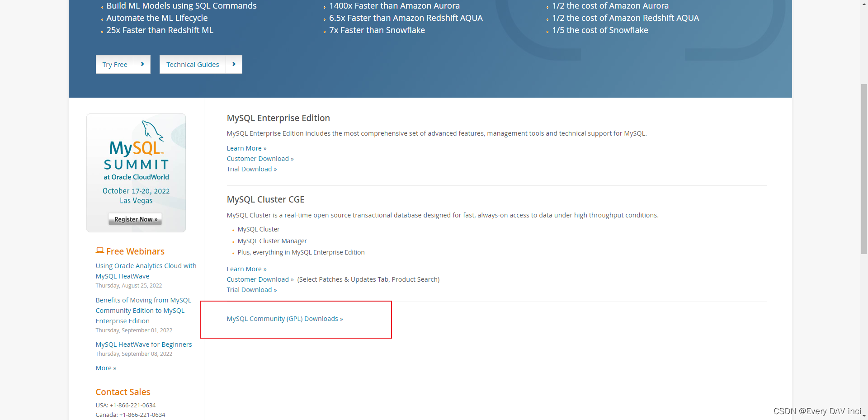Click the 25x Faster than Redshift ML text
Image resolution: width=868 pixels, height=420 pixels.
click(160, 30)
